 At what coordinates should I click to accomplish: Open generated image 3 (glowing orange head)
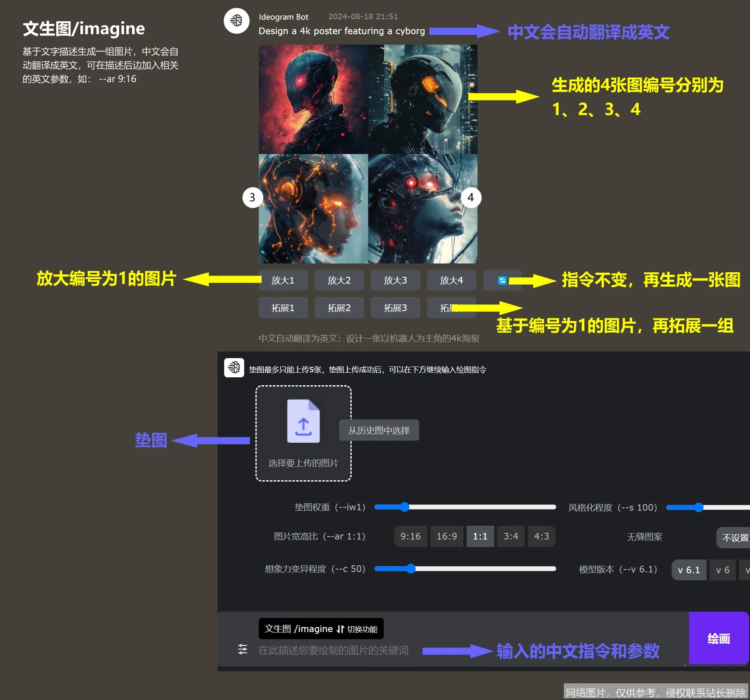[313, 209]
